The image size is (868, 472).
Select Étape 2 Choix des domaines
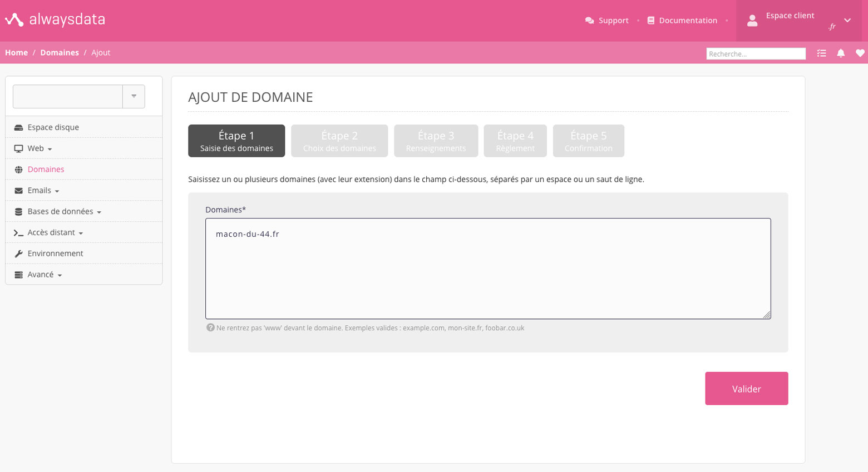pyautogui.click(x=339, y=141)
